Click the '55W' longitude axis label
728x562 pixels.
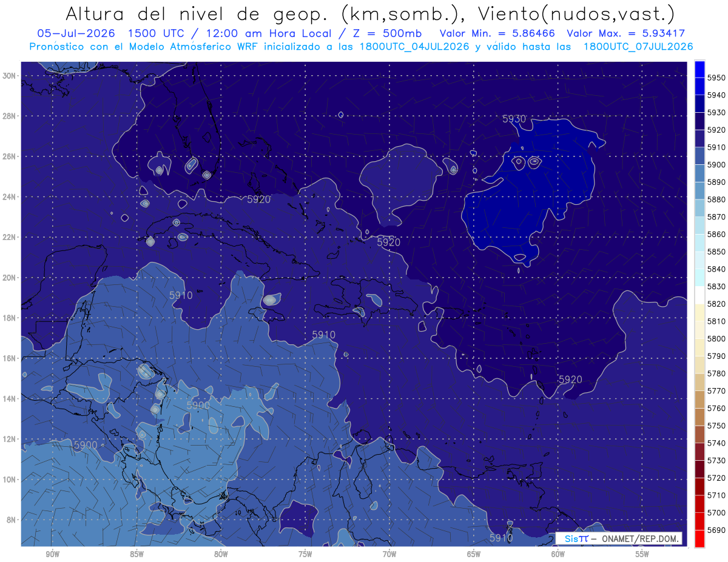pyautogui.click(x=642, y=554)
